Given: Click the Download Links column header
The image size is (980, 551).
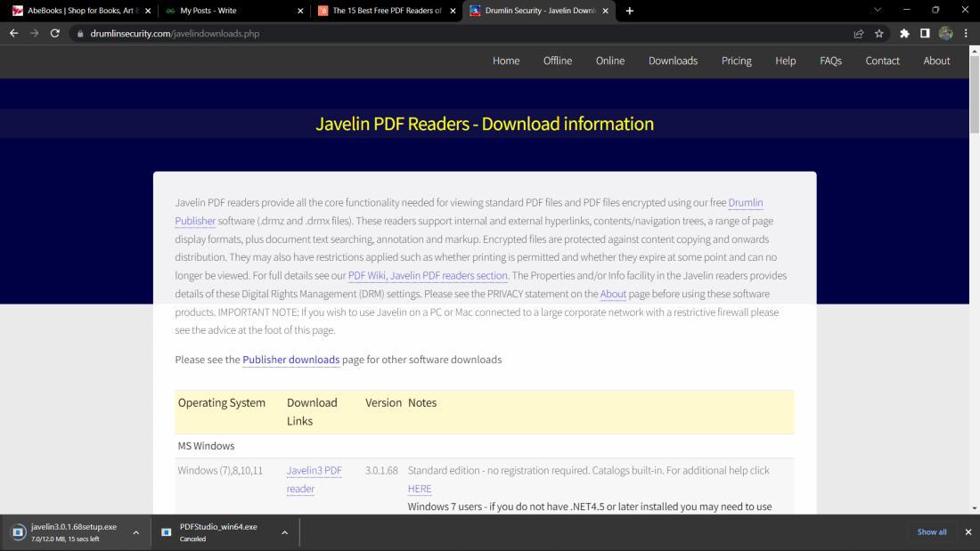Looking at the screenshot, I should [x=312, y=411].
